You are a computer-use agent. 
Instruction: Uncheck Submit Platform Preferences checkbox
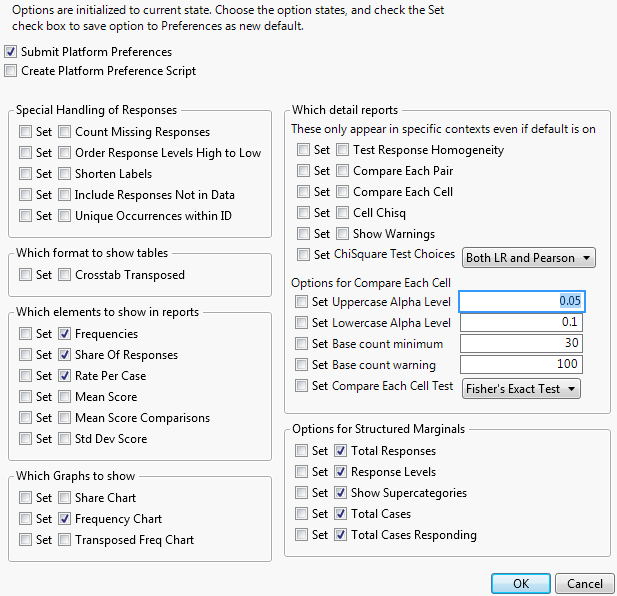click(11, 52)
